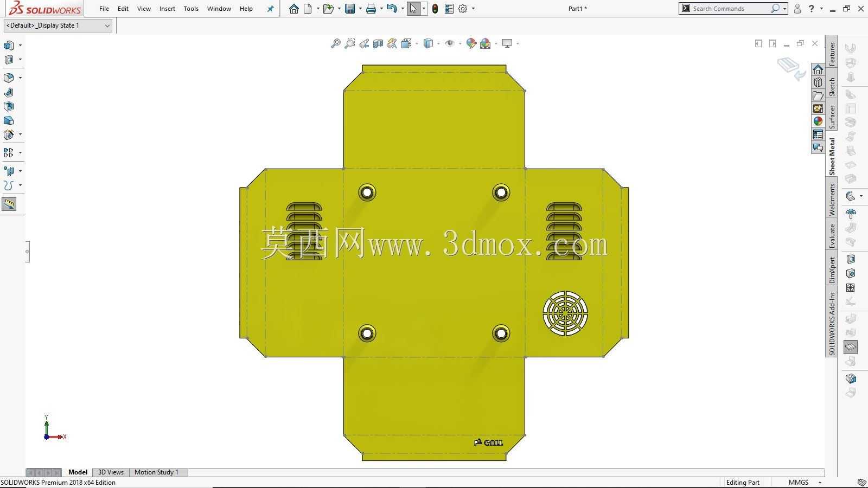This screenshot has width=868, height=488.
Task: Open the Tools menu
Action: [191, 9]
